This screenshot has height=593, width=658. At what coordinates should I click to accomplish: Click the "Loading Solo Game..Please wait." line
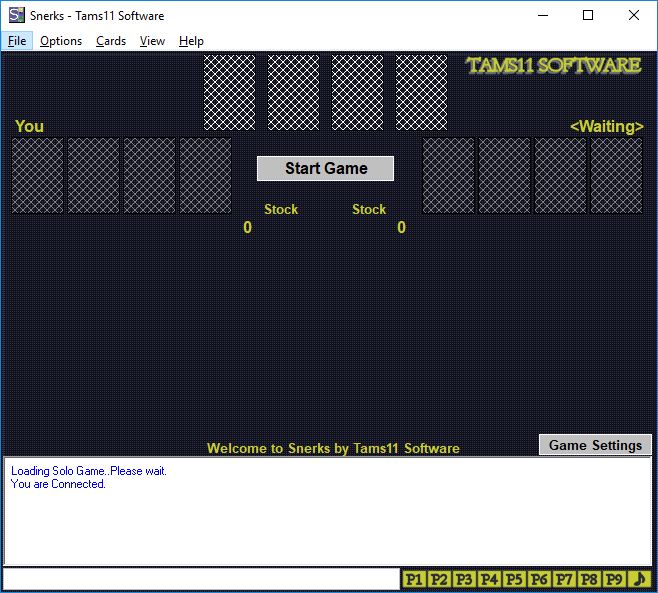[x=89, y=471]
